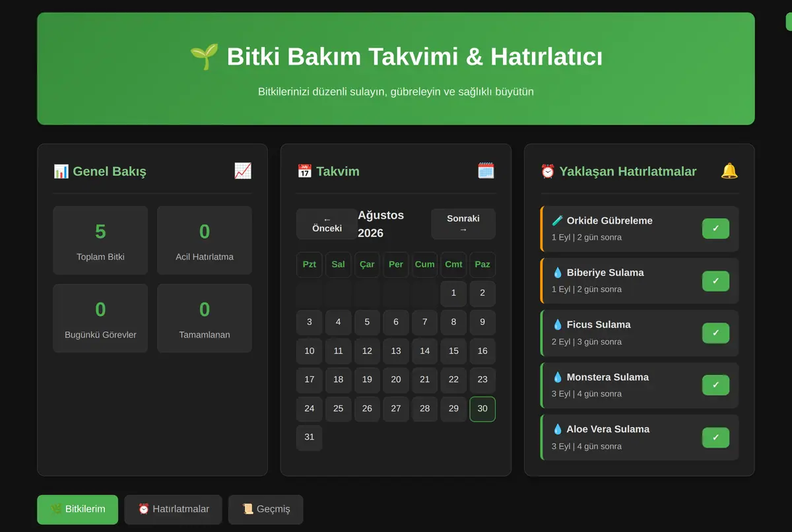Click the header subtitle about watering plants

[396, 92]
